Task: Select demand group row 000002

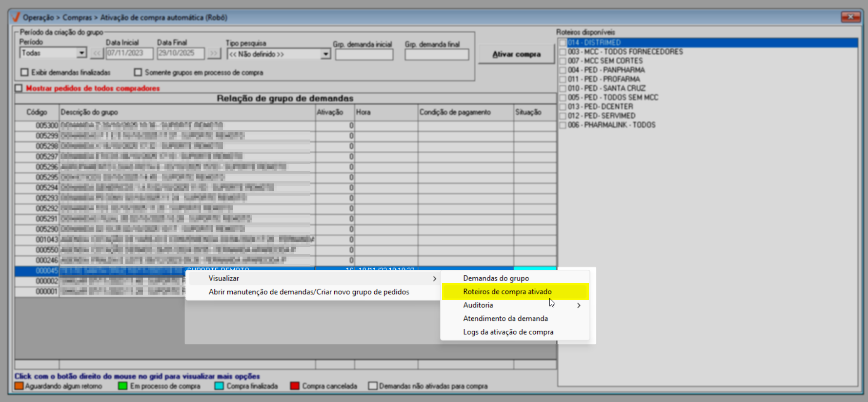Action: click(100, 281)
